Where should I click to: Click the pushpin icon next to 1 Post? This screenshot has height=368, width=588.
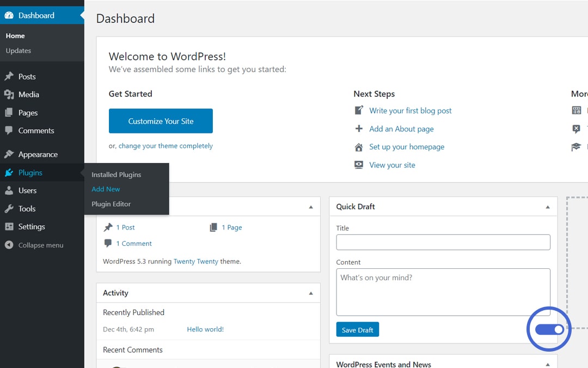108,227
